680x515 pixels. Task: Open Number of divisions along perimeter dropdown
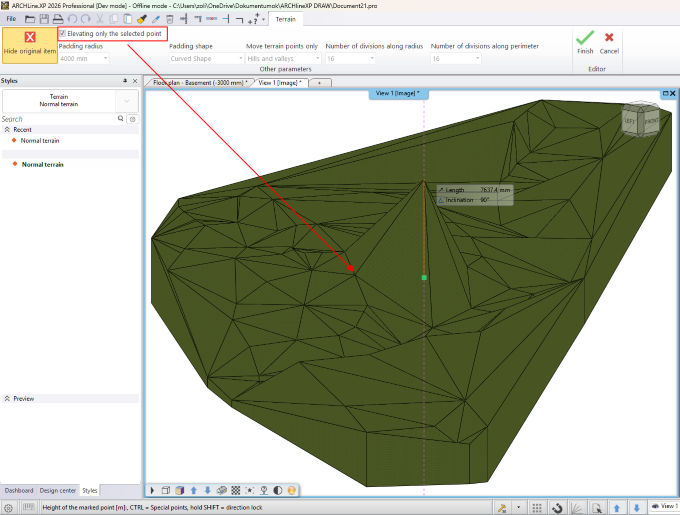[x=477, y=59]
